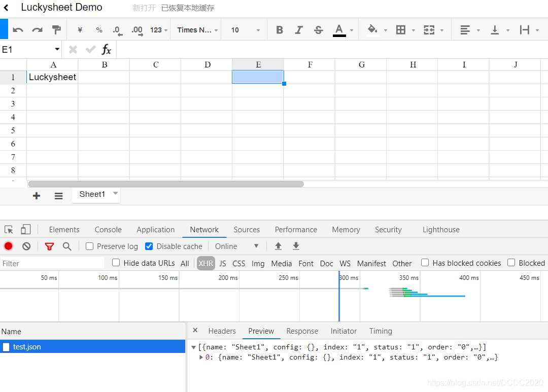Stop recording network log
The width and height of the screenshot is (548, 392).
(x=9, y=246)
